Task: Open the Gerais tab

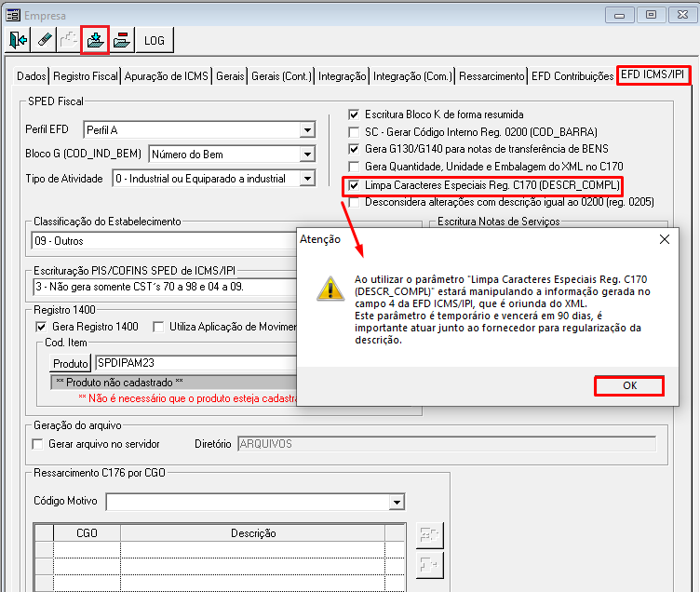Action: (230, 76)
